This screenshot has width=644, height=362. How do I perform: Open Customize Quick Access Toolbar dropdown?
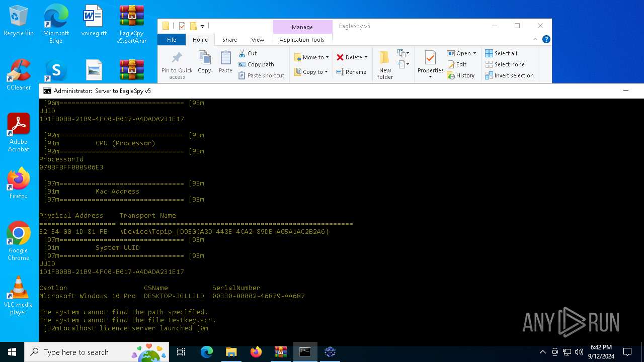203,26
